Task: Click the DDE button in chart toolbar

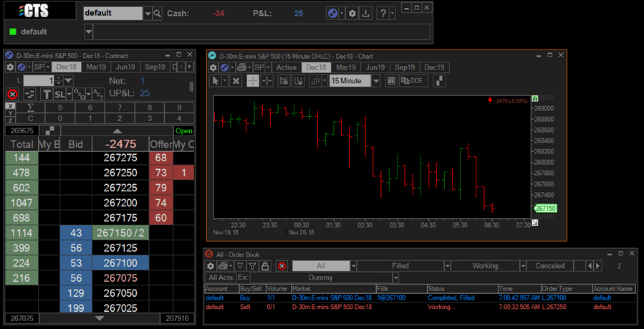Action: pos(412,81)
